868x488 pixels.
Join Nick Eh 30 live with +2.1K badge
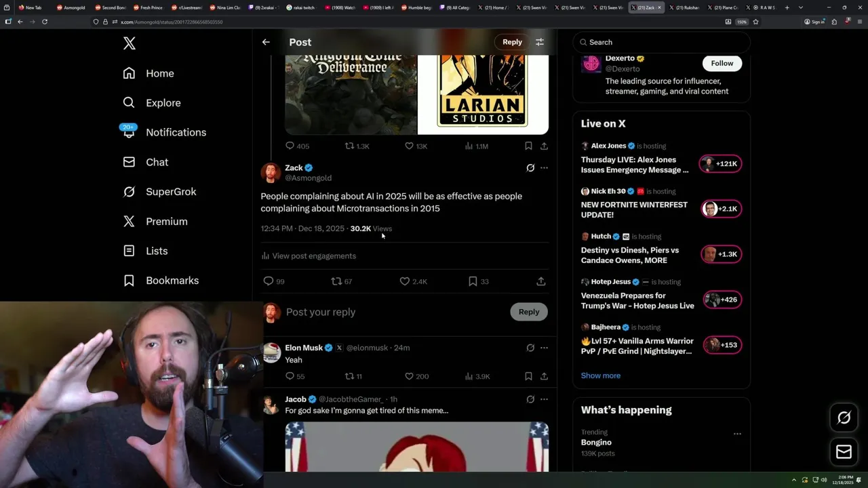tap(721, 209)
